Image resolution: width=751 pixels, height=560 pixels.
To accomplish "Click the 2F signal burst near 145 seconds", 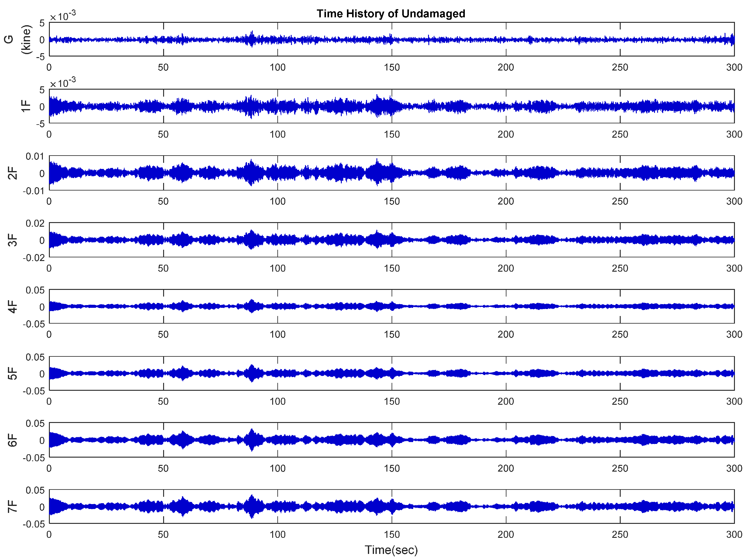I will [377, 172].
